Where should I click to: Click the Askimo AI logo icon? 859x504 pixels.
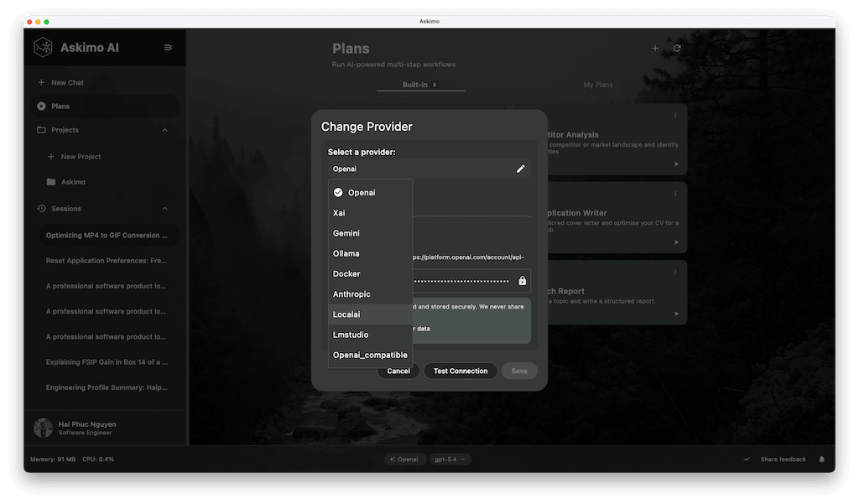pos(43,48)
